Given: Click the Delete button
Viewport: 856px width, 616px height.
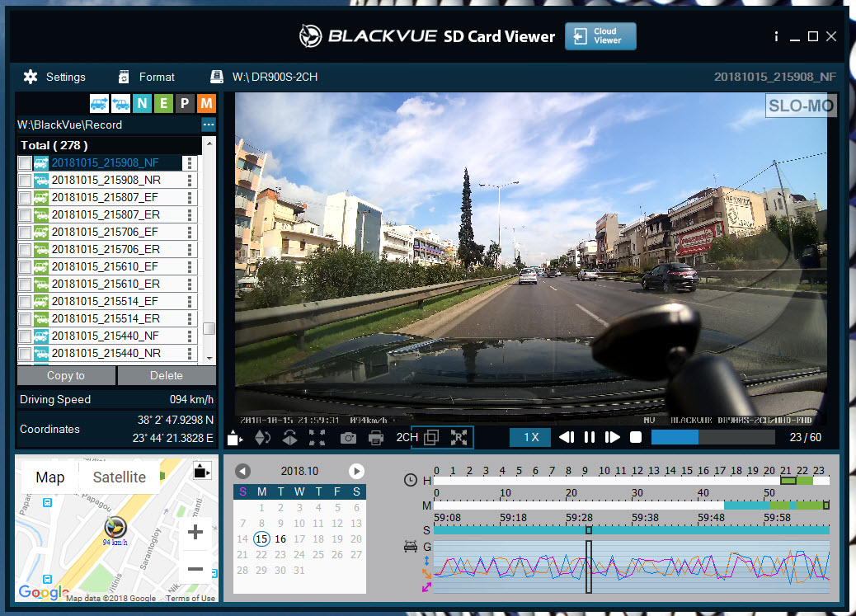Looking at the screenshot, I should pyautogui.click(x=167, y=376).
